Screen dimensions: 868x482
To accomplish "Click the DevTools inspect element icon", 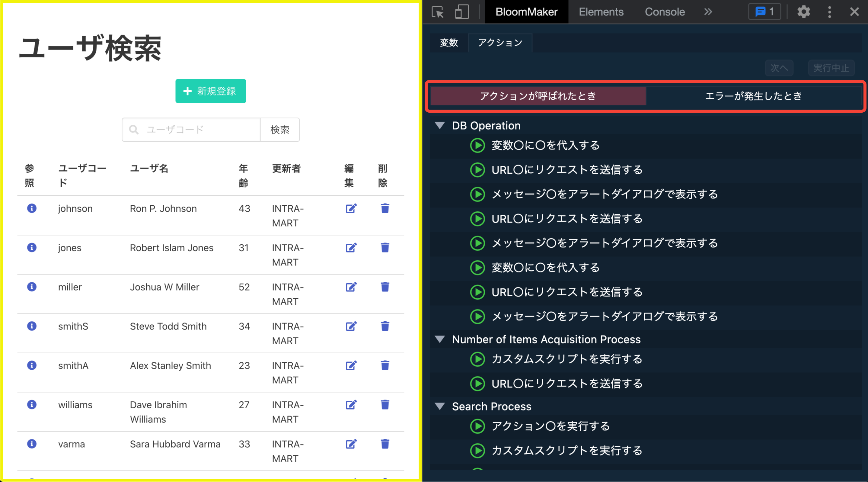I will click(438, 12).
